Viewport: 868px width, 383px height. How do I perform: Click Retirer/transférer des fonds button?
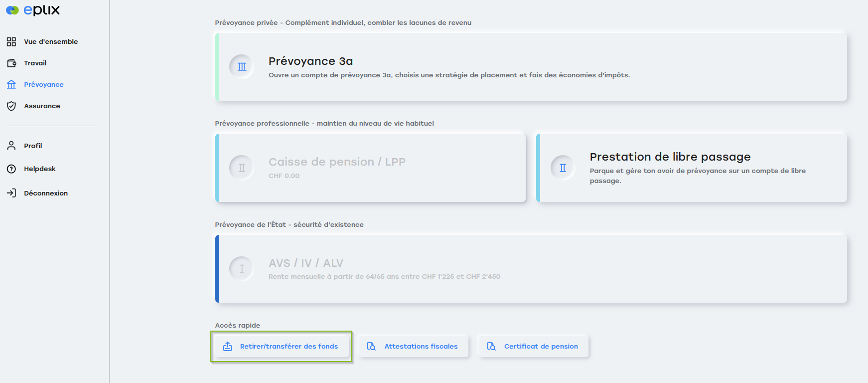tap(282, 346)
